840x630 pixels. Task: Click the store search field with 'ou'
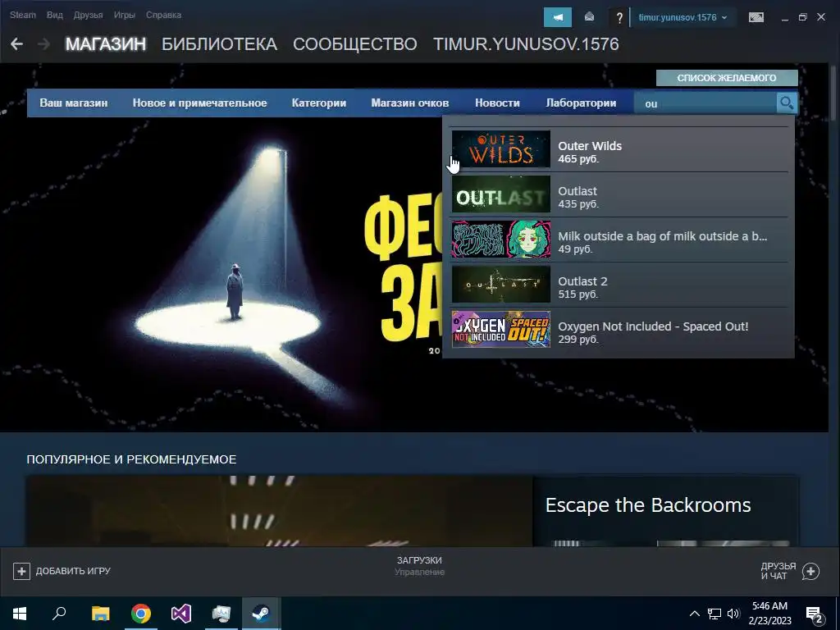(x=705, y=103)
